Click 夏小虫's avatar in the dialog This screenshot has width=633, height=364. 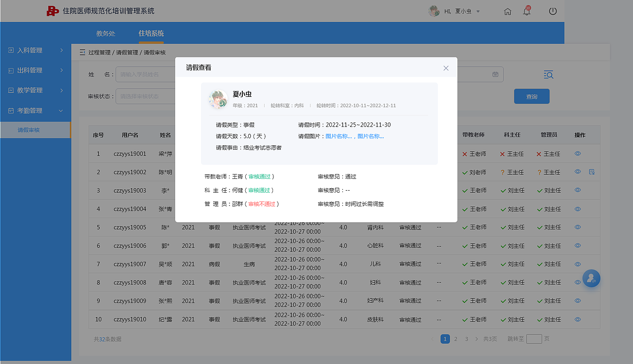tap(218, 99)
